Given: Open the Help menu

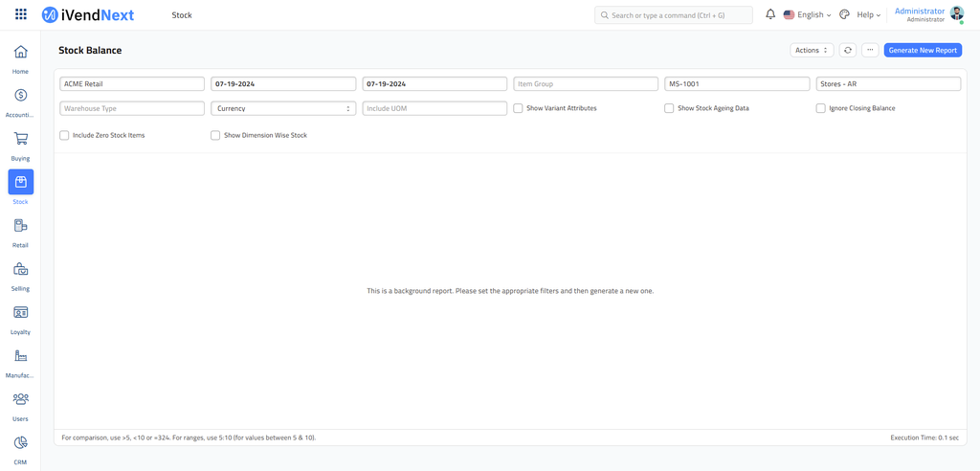Looking at the screenshot, I should 868,15.
